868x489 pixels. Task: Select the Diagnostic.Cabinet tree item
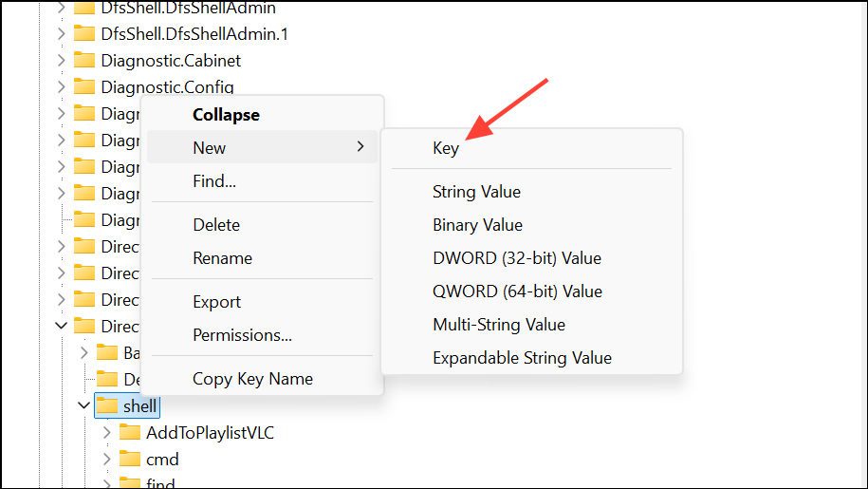(x=171, y=61)
